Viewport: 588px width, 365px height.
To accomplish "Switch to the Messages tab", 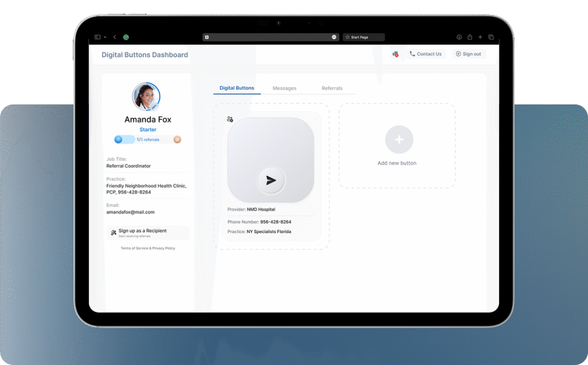I will click(284, 88).
